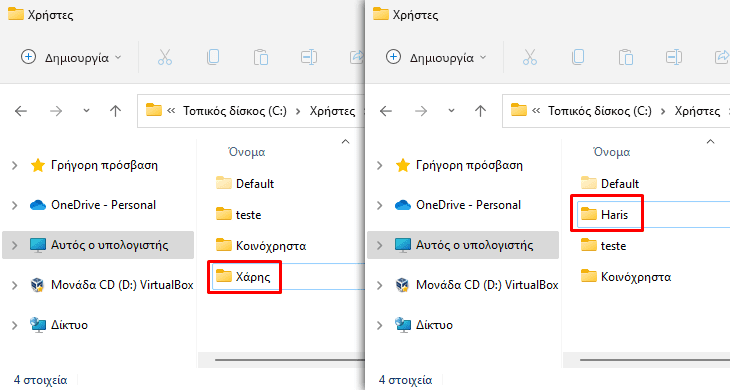The width and height of the screenshot is (730, 390).
Task: Expand Γρήγορη πρόσβαση in left navigation pane
Action: click(x=14, y=165)
